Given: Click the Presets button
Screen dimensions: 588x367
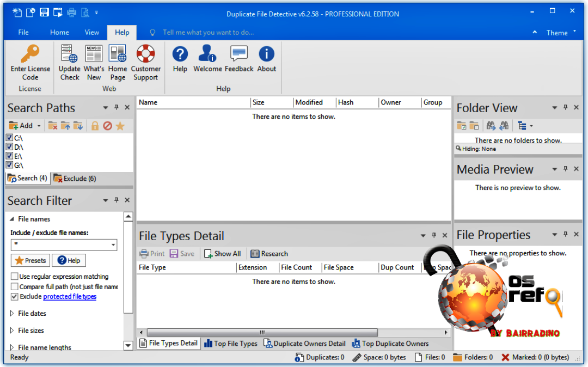Looking at the screenshot, I should [30, 260].
